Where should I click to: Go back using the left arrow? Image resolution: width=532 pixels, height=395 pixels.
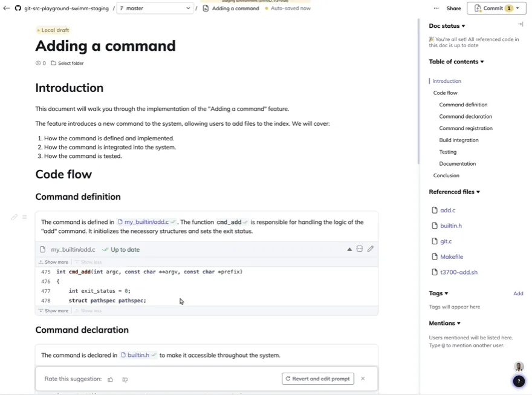pyautogui.click(x=7, y=8)
